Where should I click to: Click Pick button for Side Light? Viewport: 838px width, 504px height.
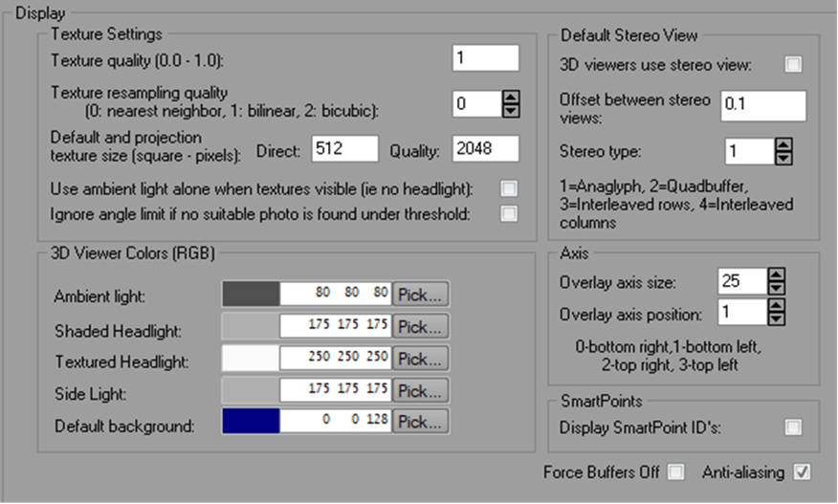pos(420,390)
